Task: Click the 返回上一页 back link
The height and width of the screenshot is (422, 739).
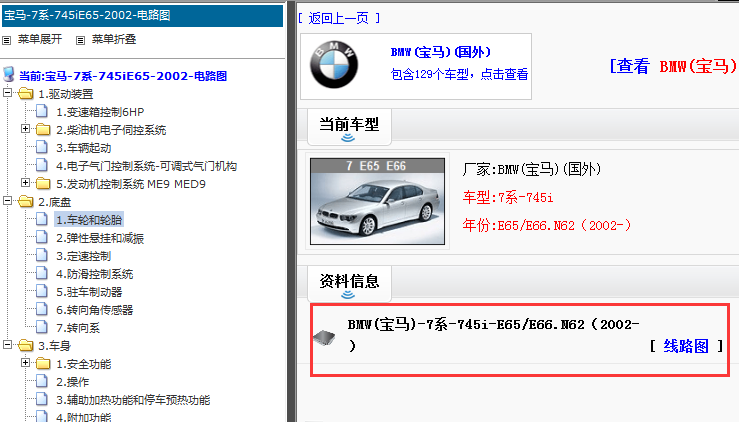Action: pyautogui.click(x=338, y=18)
